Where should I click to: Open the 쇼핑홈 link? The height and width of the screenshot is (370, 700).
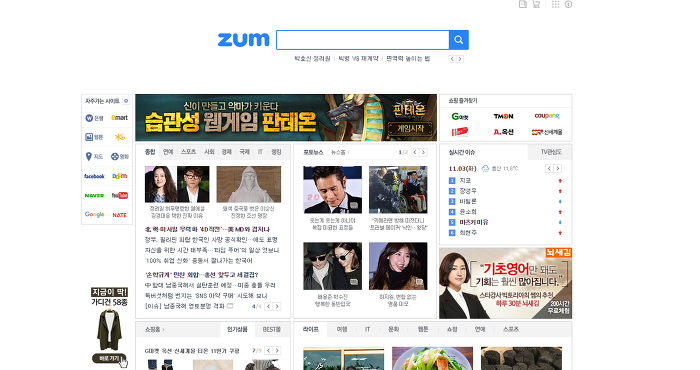[154, 329]
